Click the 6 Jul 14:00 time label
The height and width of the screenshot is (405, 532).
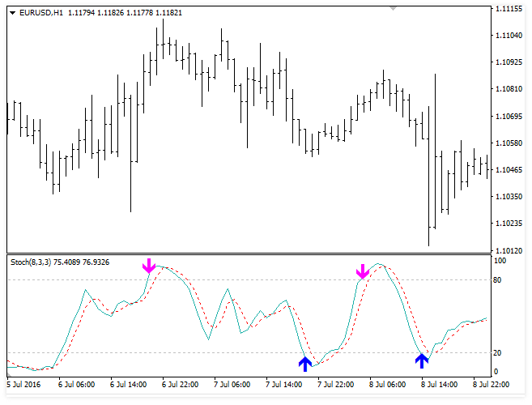pos(128,385)
